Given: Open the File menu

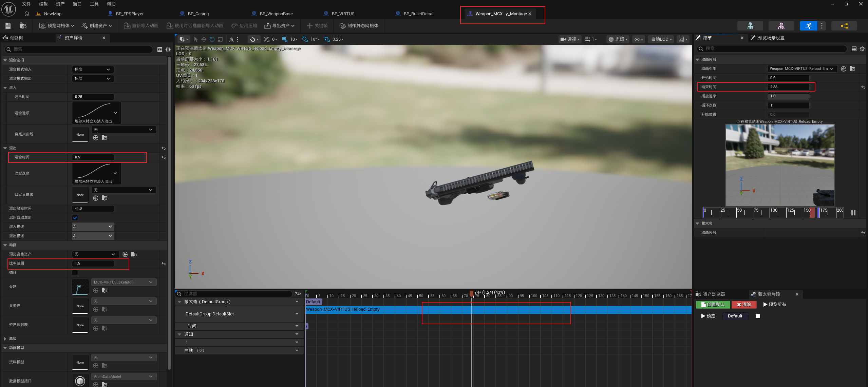Looking at the screenshot, I should [26, 4].
